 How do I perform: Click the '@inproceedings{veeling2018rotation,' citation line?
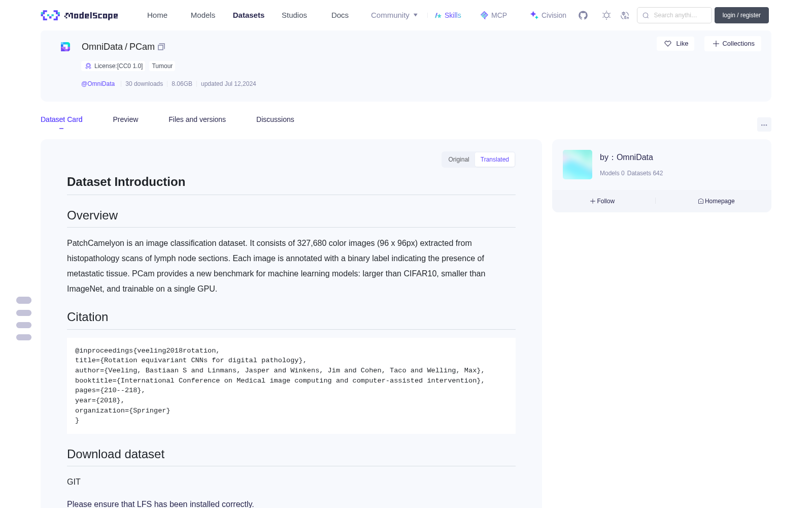[147, 351]
